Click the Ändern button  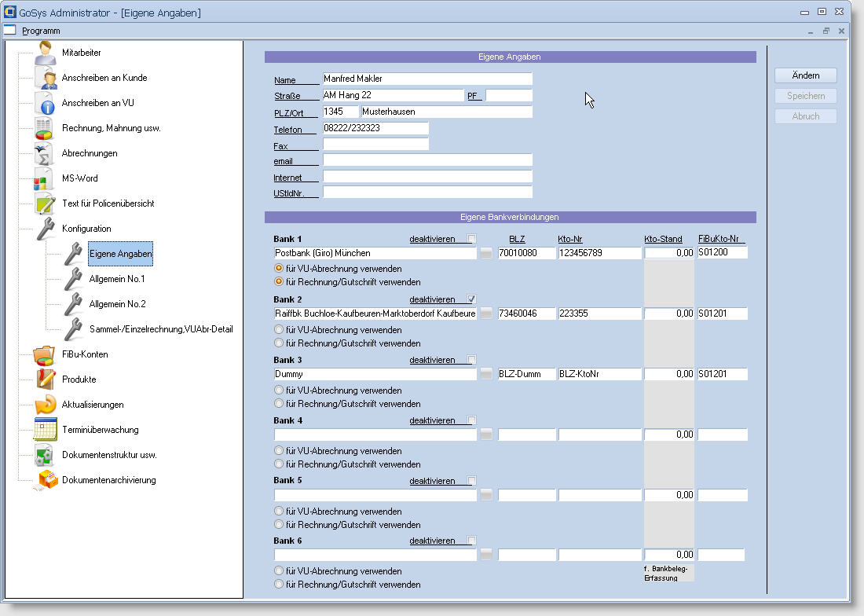[x=805, y=75]
